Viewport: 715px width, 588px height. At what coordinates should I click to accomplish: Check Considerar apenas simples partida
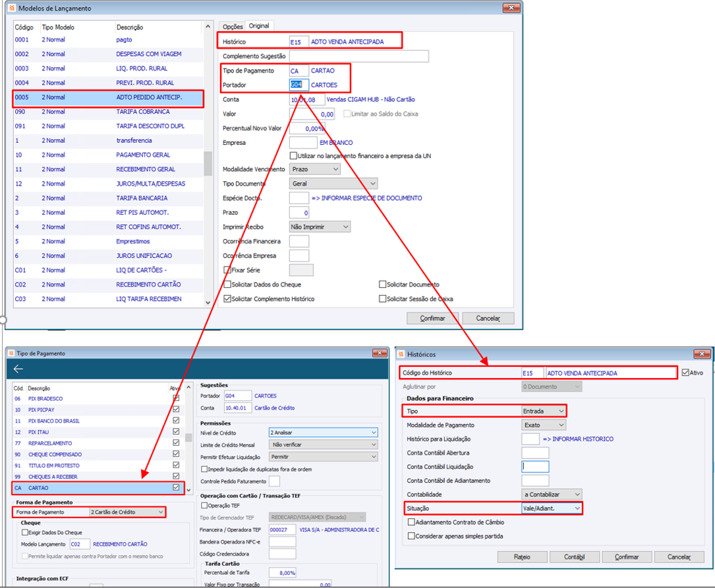[x=411, y=536]
